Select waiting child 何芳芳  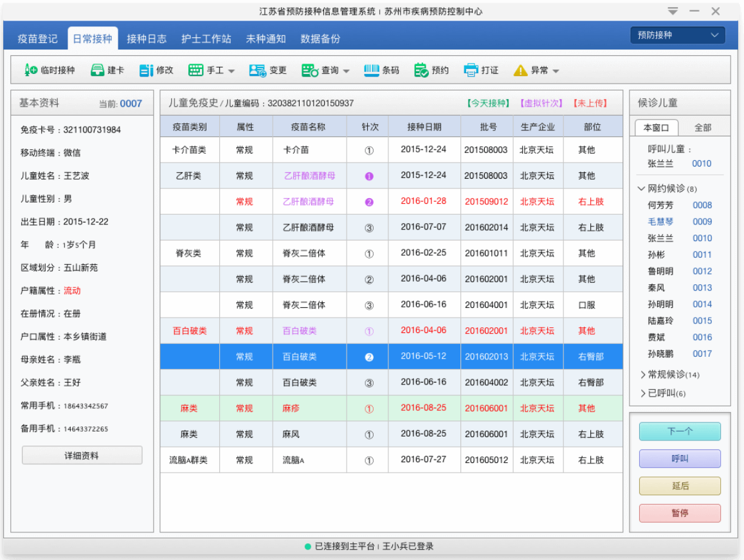point(660,205)
